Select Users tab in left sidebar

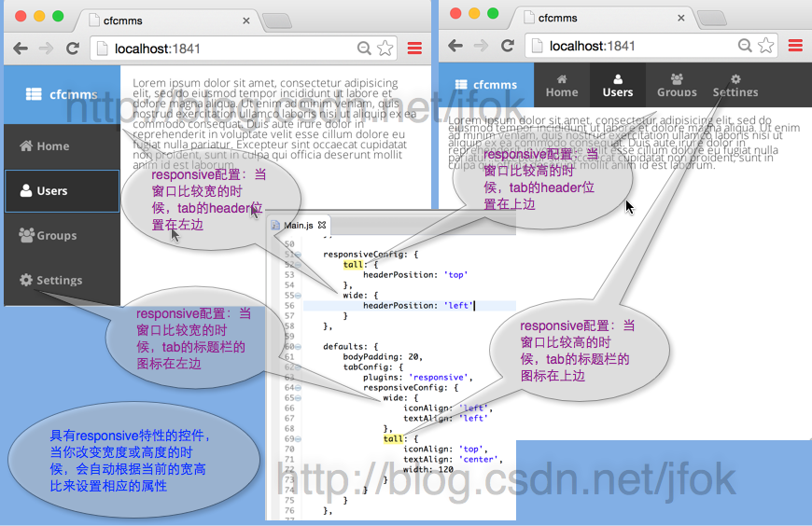[63, 191]
